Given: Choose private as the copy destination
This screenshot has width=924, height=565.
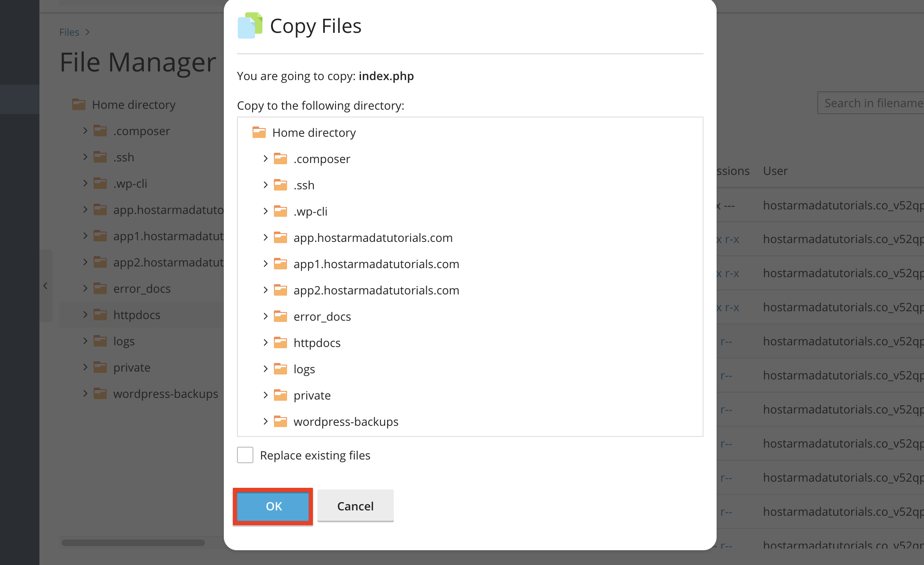Looking at the screenshot, I should (x=312, y=395).
